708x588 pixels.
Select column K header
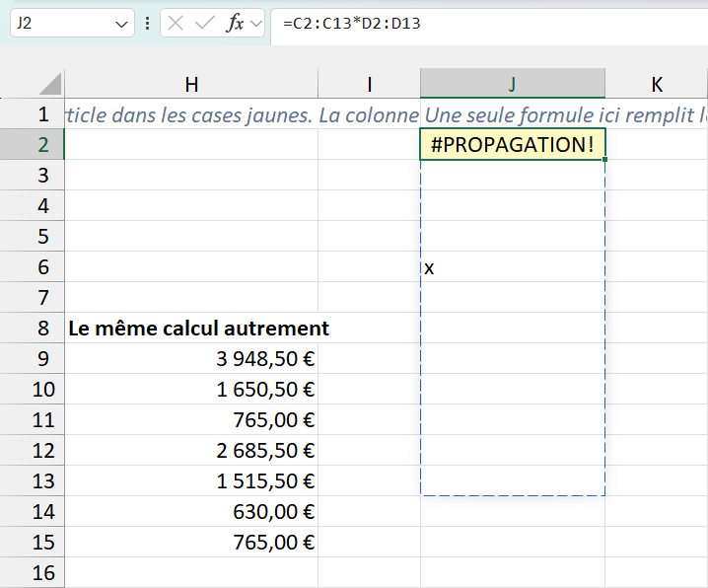click(657, 84)
